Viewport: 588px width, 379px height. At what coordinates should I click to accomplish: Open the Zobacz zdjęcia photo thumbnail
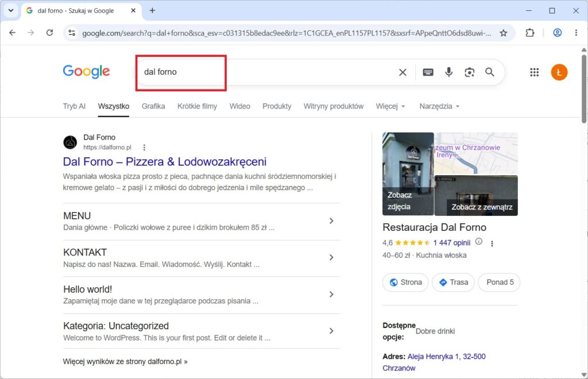408,174
